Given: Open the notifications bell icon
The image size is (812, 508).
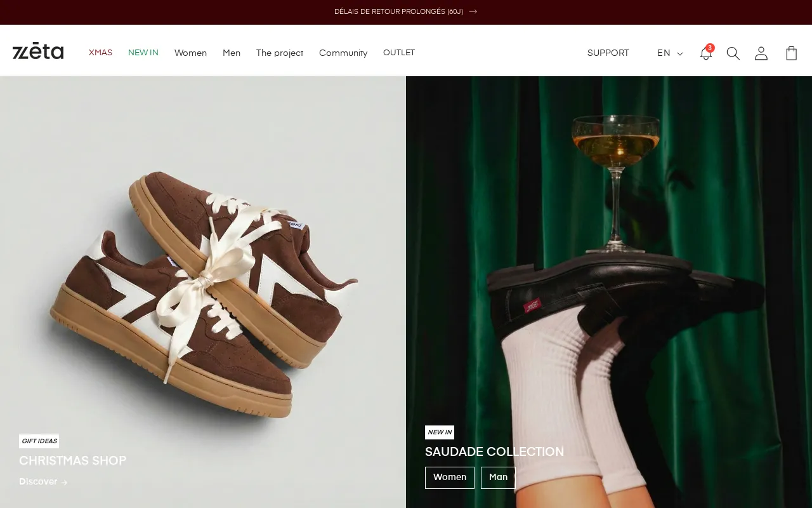Looking at the screenshot, I should 705,53.
